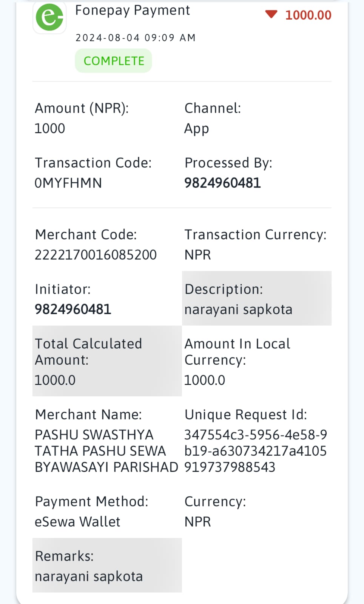The height and width of the screenshot is (604, 364).
Task: Tap the Processed By number 9824960481
Action: tap(222, 183)
